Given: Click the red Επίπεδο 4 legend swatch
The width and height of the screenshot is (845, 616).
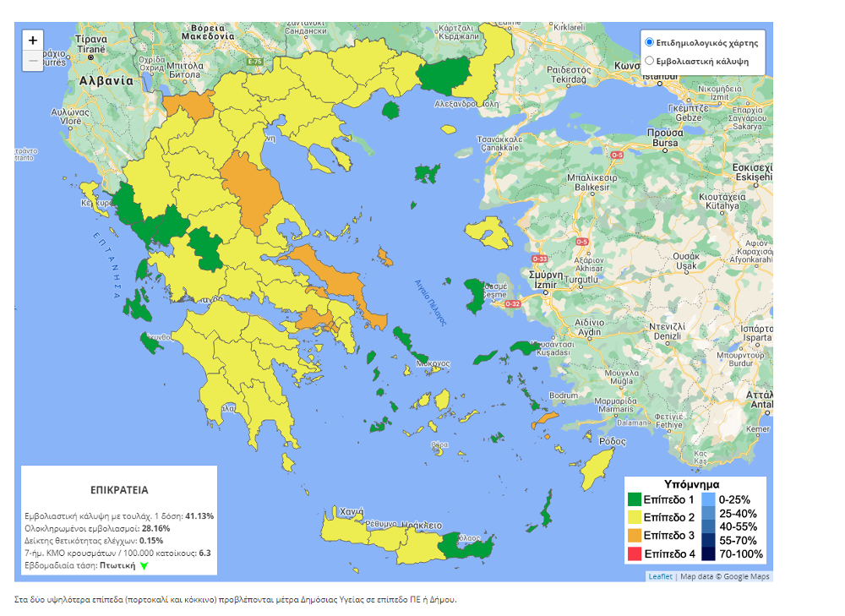Looking at the screenshot, I should (634, 553).
